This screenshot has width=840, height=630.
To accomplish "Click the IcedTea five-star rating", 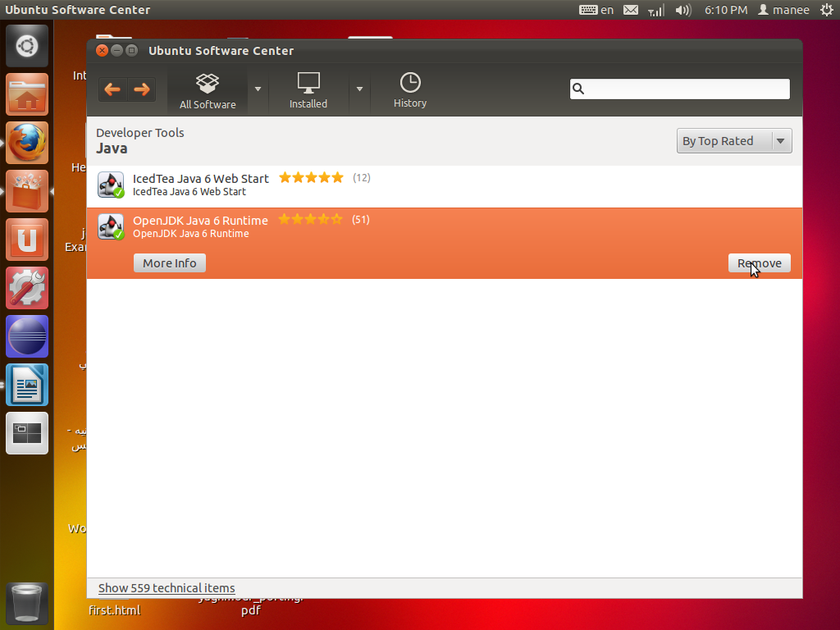I will point(311,178).
